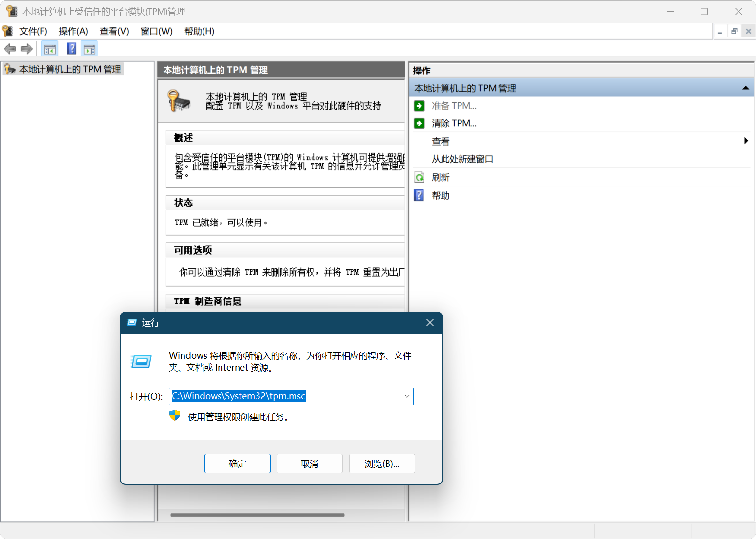Click the blue Help toolbar icon
The image size is (756, 539).
click(72, 48)
